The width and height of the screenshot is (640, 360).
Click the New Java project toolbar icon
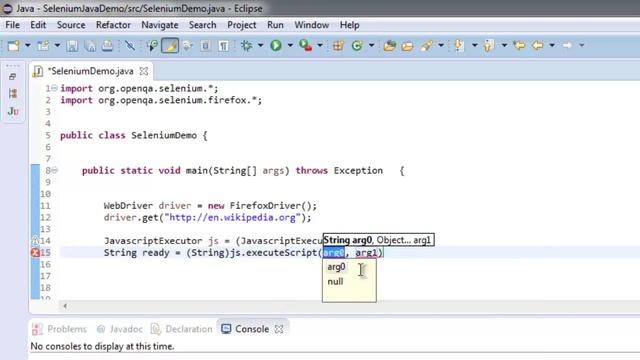click(43, 45)
